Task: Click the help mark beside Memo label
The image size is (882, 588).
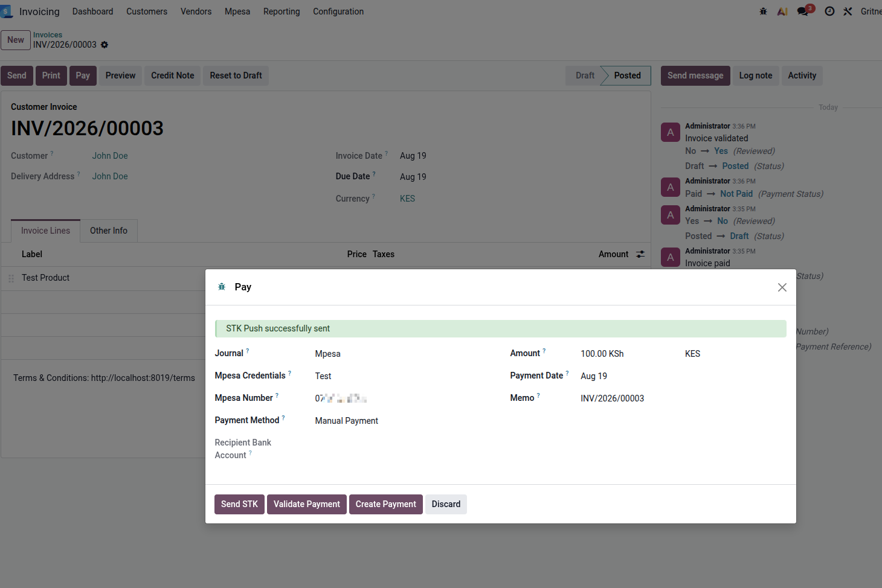Action: (538, 395)
